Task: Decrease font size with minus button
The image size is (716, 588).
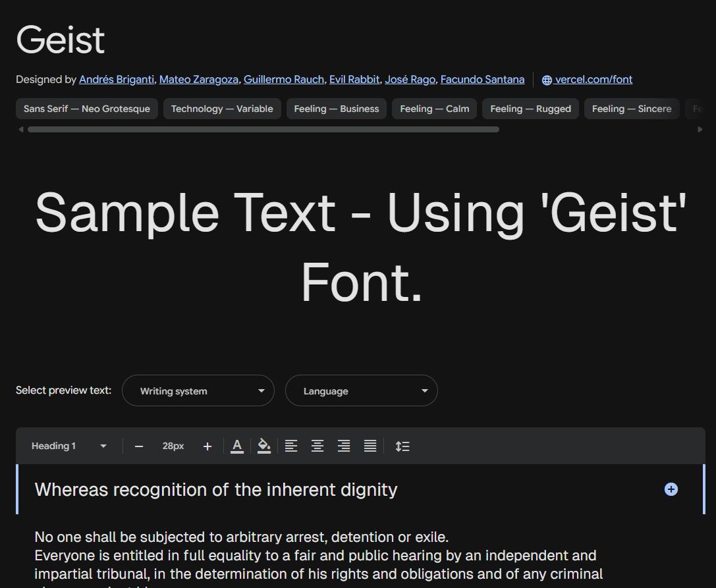Action: coord(139,446)
